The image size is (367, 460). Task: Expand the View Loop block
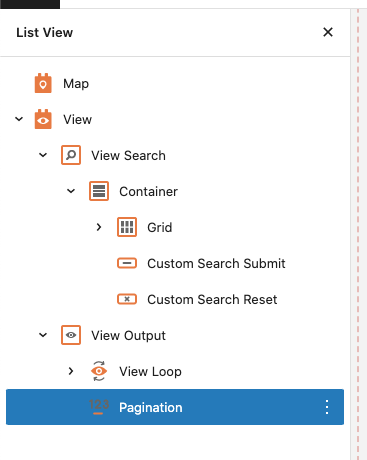pos(71,371)
